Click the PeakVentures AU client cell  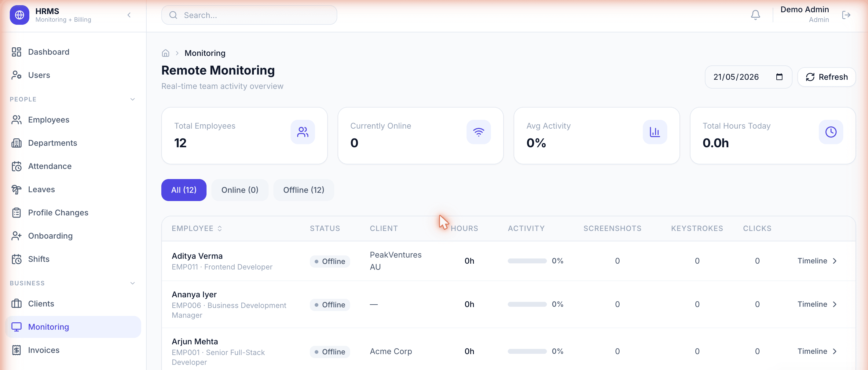[x=396, y=261]
